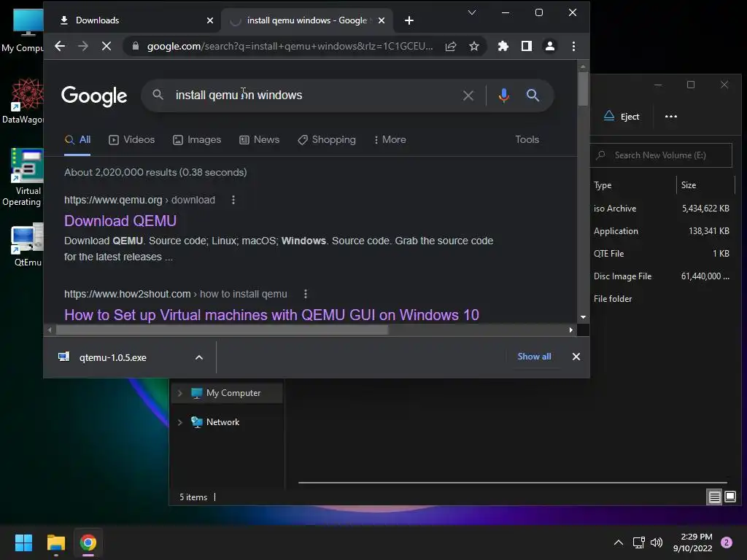This screenshot has width=747, height=560.
Task: Clear the Google search box text
Action: pos(468,96)
